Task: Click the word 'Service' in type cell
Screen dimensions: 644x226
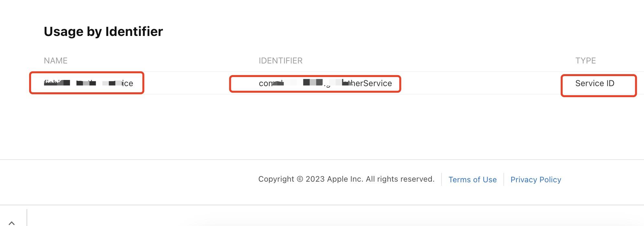Action: click(590, 83)
